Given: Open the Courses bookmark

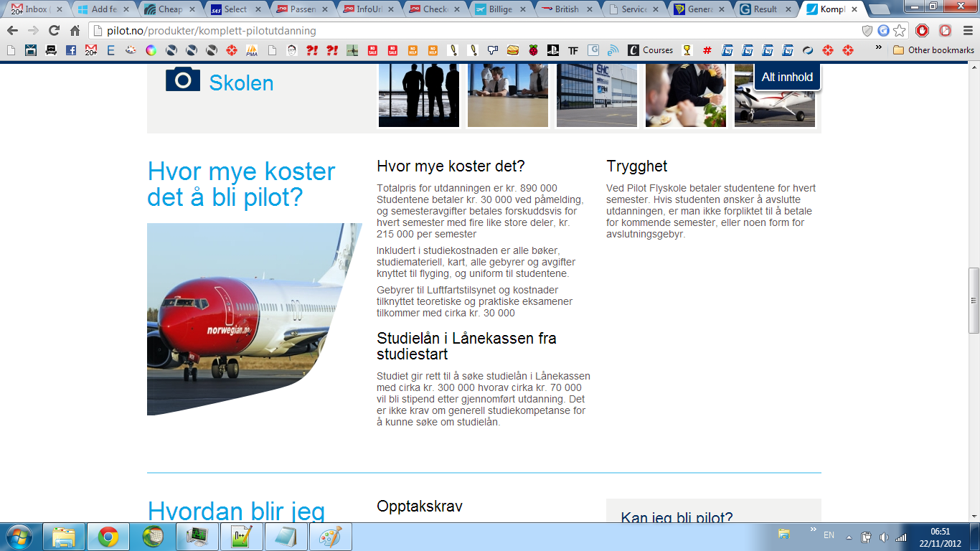Looking at the screenshot, I should click(651, 50).
